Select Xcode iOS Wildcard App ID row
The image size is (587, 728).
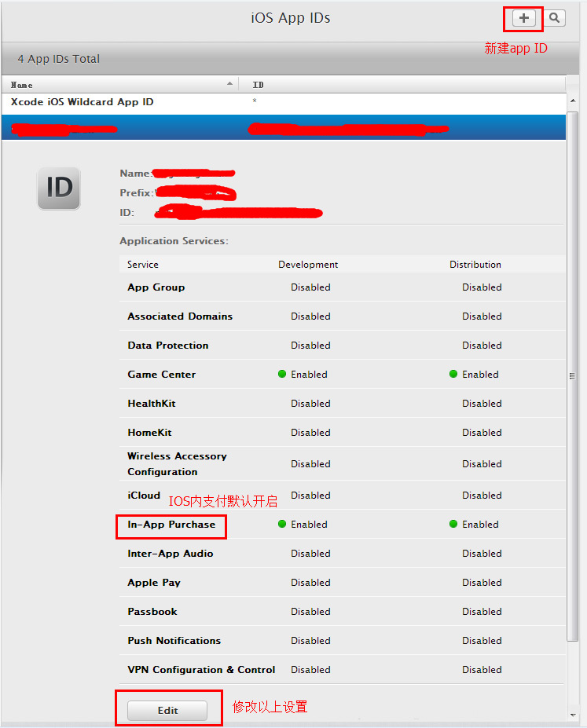pyautogui.click(x=283, y=102)
